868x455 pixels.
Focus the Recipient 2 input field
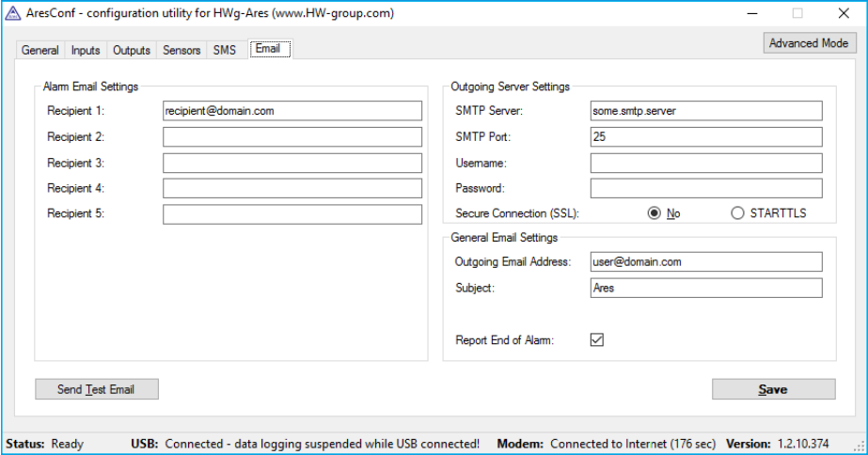[292, 137]
